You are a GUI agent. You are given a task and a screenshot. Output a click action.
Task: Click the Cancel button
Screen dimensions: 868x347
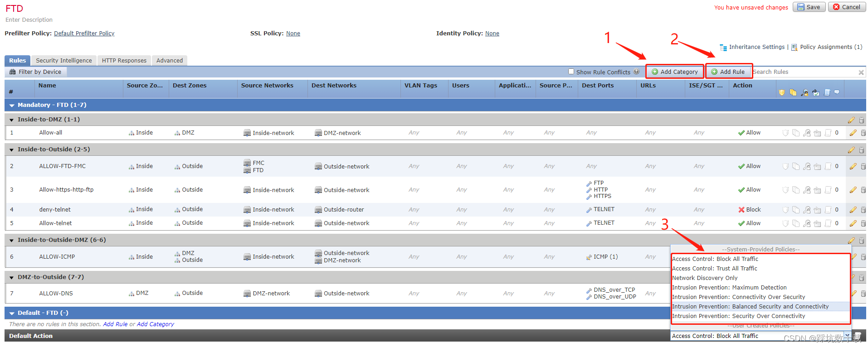click(x=847, y=7)
